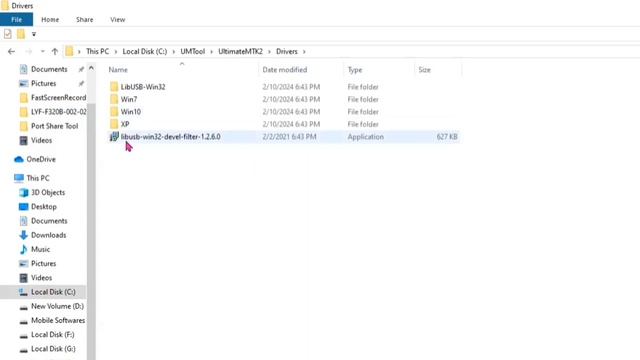640x360 pixels.
Task: Open Pictures in the Quick access list
Action: 43,84
